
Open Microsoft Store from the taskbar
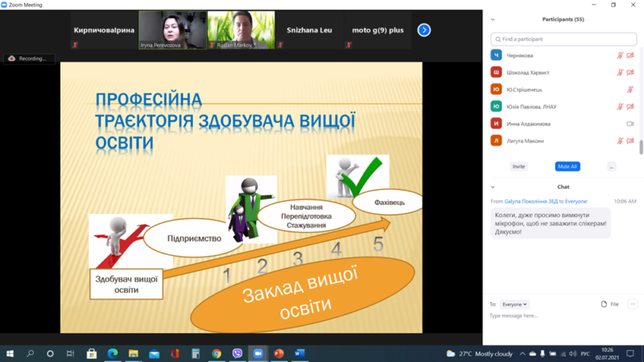point(92,354)
